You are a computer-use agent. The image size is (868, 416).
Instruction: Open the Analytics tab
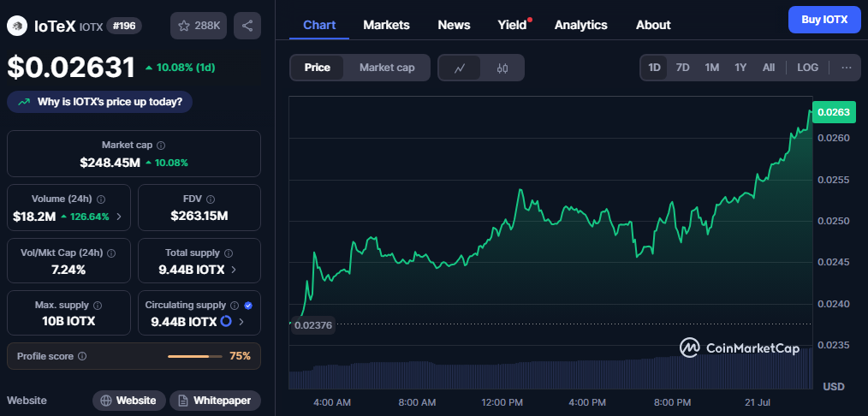(580, 25)
